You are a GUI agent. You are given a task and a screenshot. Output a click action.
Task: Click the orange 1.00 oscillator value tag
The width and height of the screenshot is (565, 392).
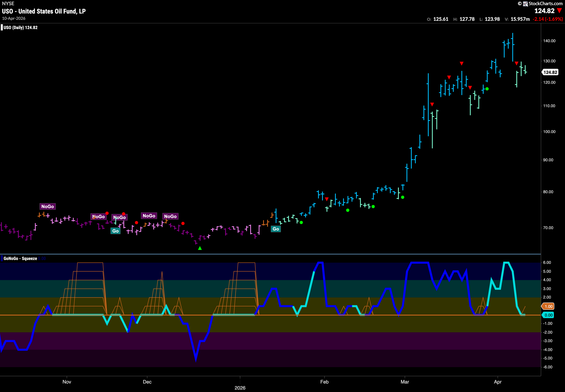(548, 306)
